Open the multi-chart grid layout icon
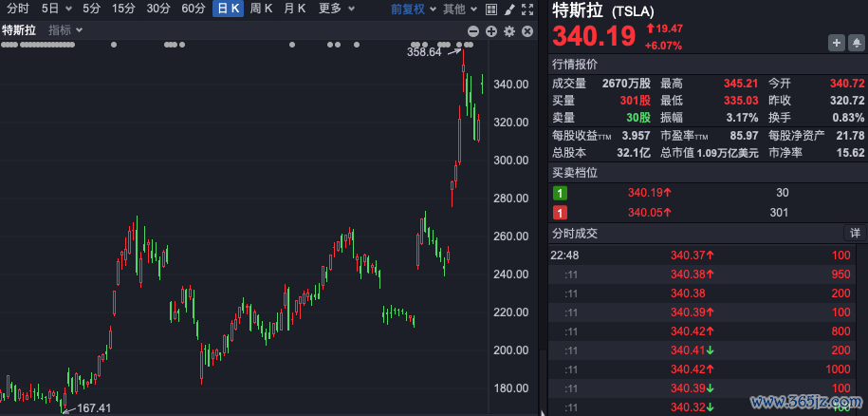Screen dimensions: 868x416 [x=490, y=9]
